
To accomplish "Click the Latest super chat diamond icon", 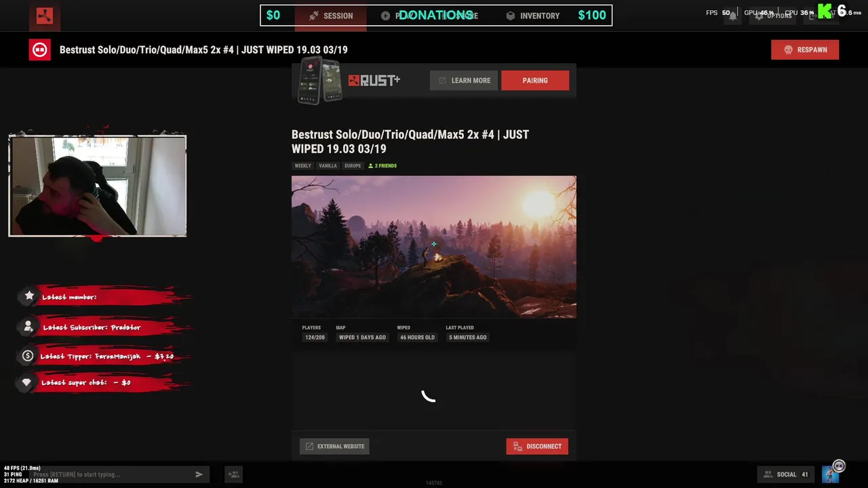I will (x=26, y=382).
